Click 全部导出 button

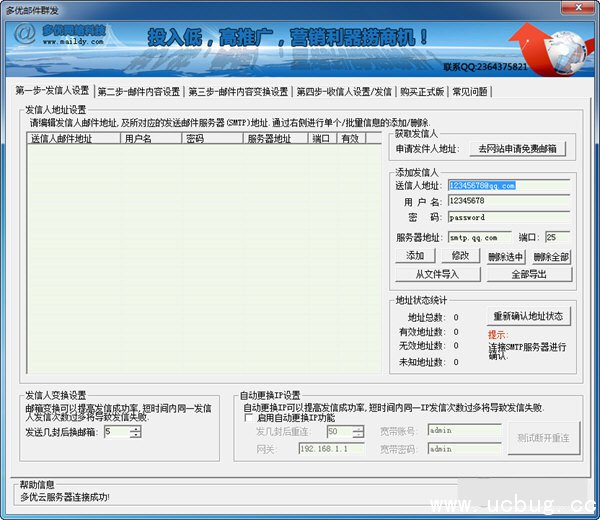528,274
